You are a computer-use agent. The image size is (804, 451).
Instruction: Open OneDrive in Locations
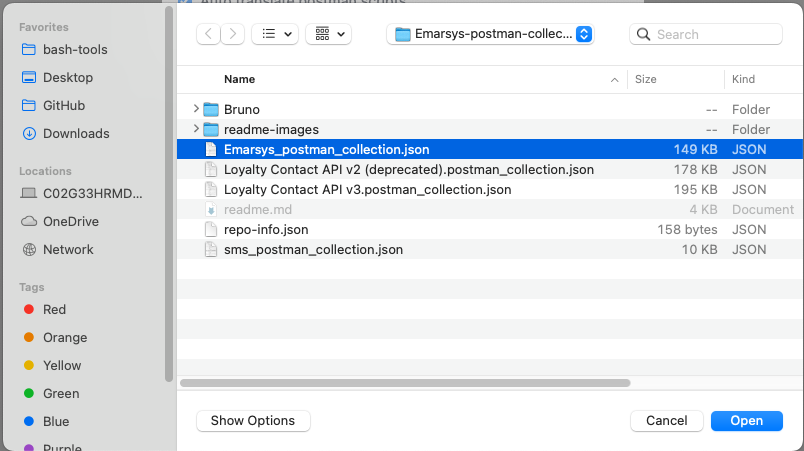pyautogui.click(x=71, y=221)
